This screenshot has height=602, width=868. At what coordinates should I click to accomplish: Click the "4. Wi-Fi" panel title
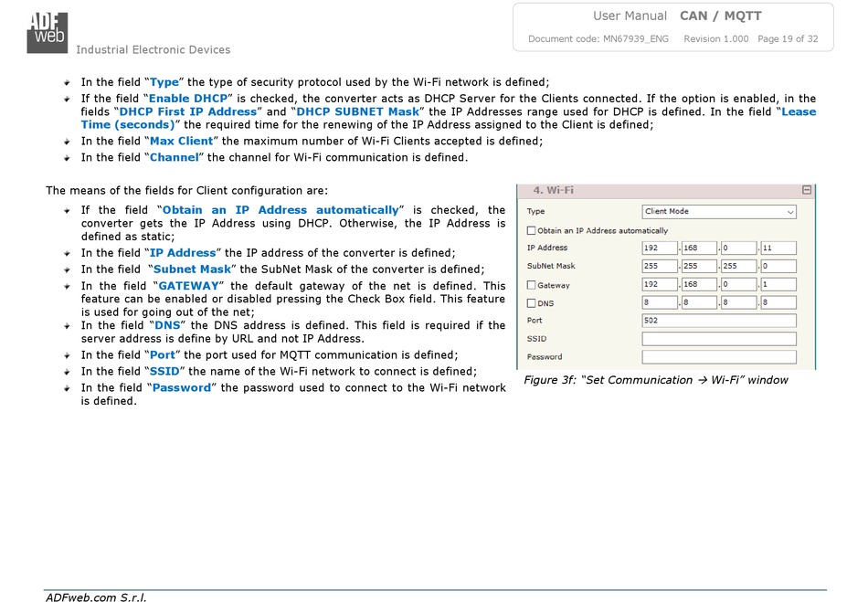[x=553, y=190]
